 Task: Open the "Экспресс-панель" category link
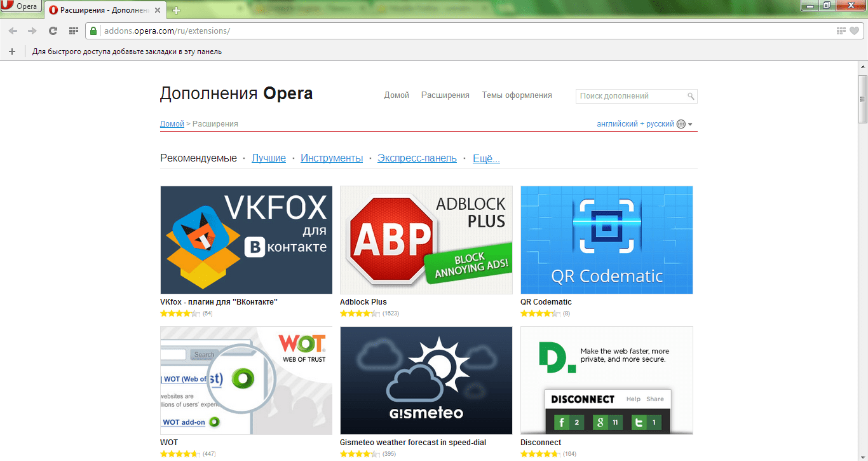coord(417,158)
